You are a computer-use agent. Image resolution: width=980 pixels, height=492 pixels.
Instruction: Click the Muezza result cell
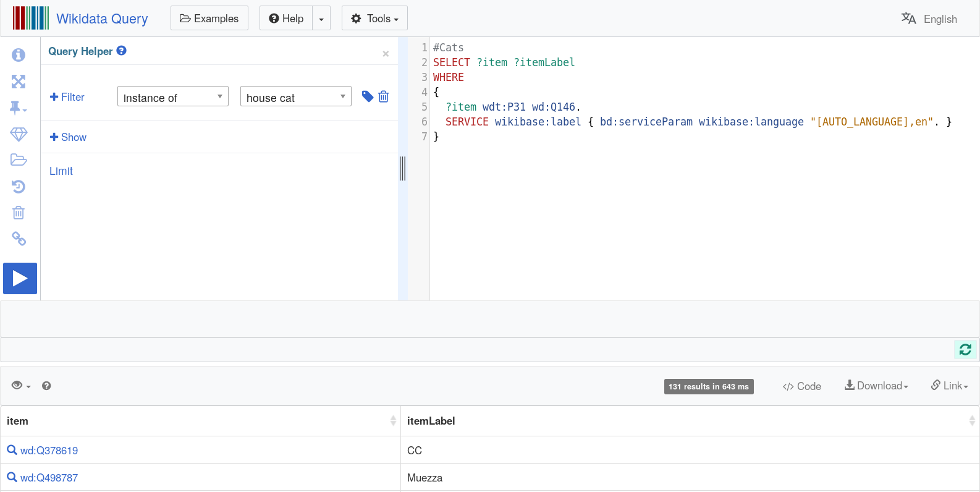[x=690, y=478]
